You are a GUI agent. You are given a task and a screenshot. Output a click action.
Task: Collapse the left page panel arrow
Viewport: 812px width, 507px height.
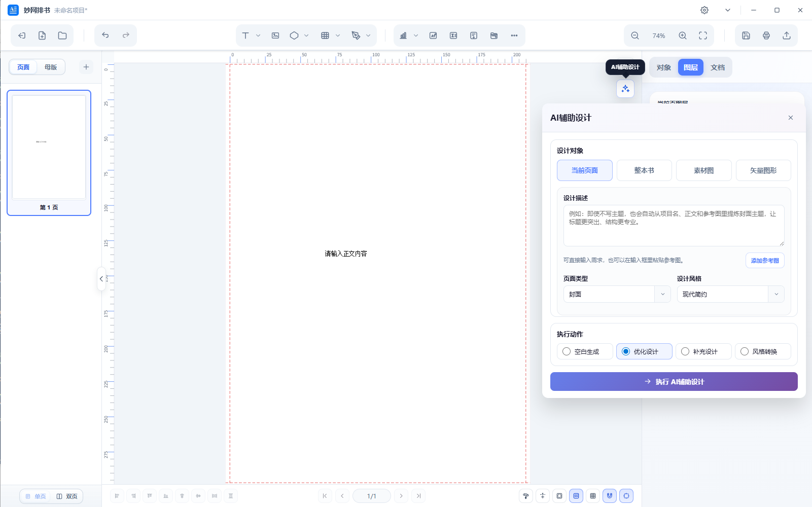(x=101, y=279)
